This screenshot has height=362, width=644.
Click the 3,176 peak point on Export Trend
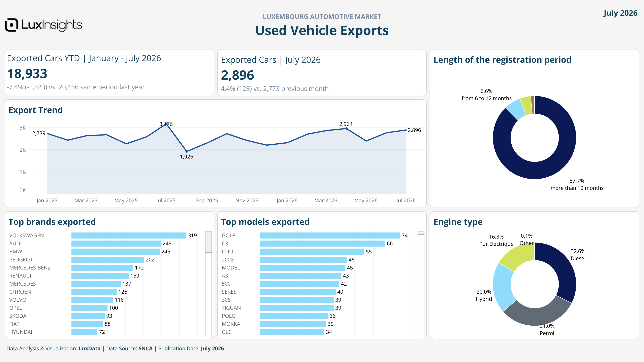click(x=166, y=124)
